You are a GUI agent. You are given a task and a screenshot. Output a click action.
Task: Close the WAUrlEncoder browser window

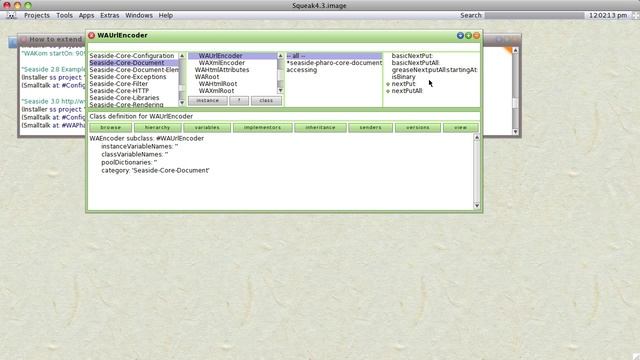click(x=91, y=36)
